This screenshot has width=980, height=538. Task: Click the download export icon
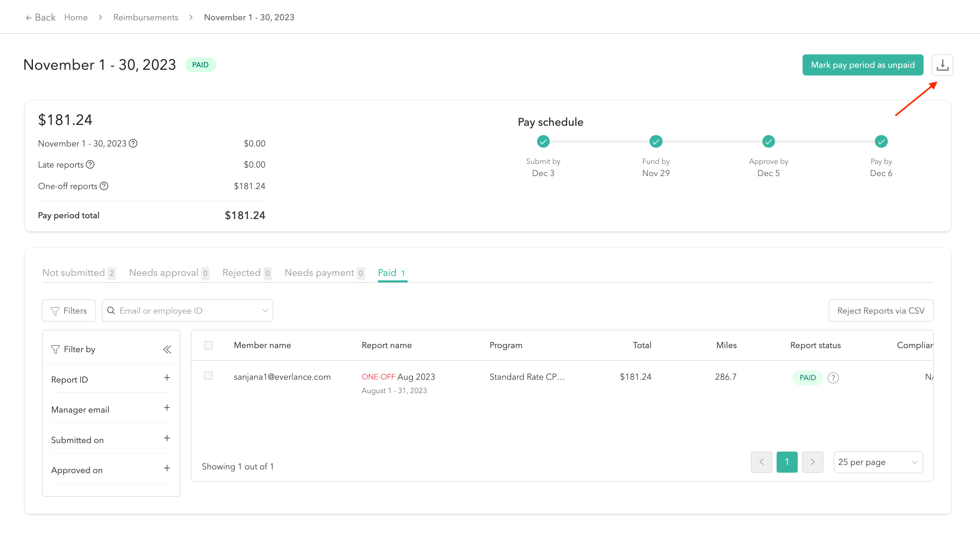tap(942, 65)
